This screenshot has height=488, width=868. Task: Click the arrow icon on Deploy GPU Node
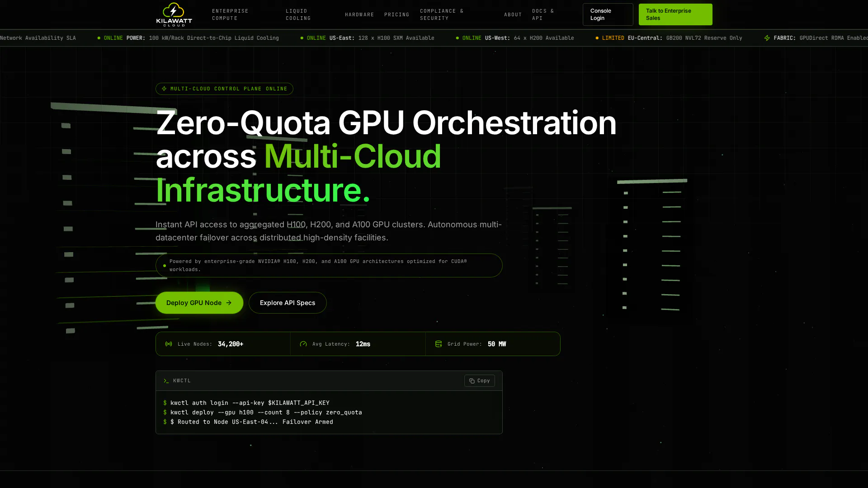[x=229, y=303]
